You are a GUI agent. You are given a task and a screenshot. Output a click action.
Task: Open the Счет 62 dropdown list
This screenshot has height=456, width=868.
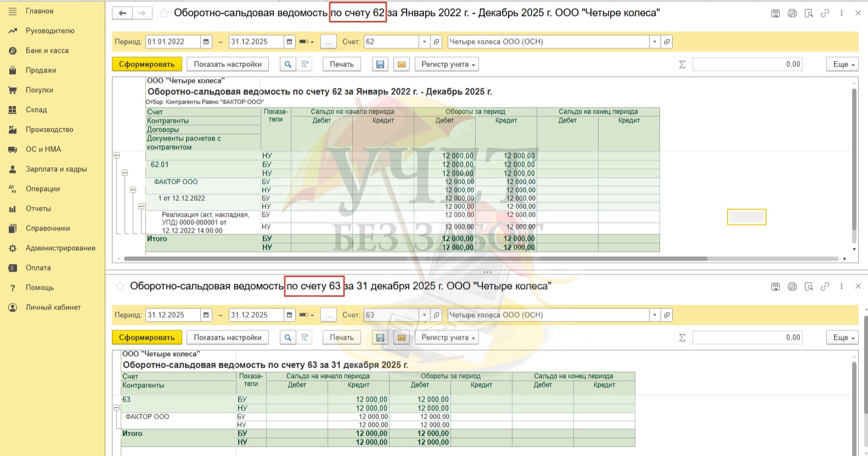[424, 42]
